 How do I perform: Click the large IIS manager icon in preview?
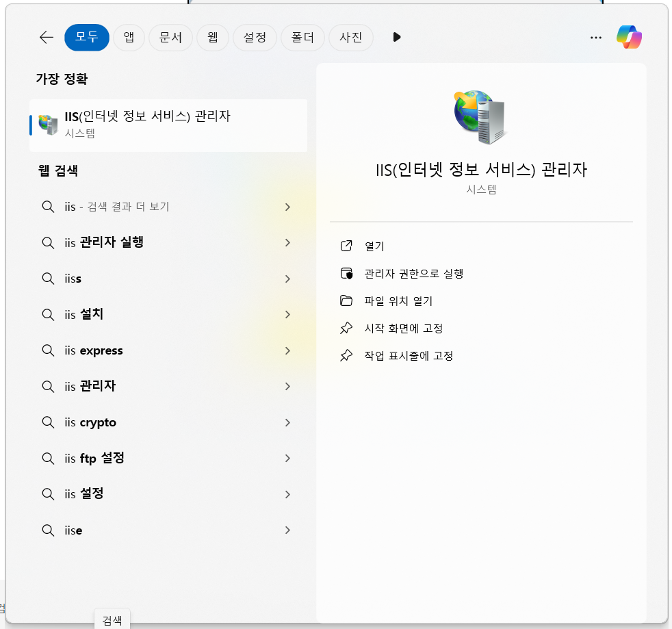480,116
